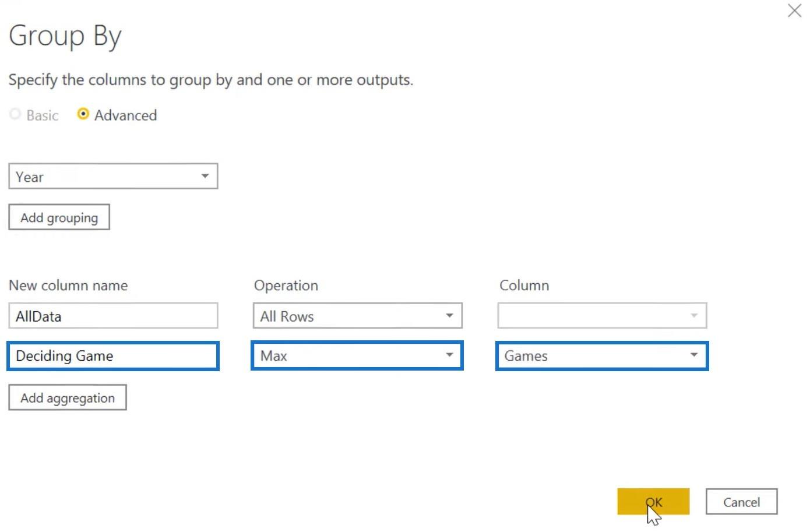
Task: Click the 'Specify the columns' description text
Action: click(210, 80)
